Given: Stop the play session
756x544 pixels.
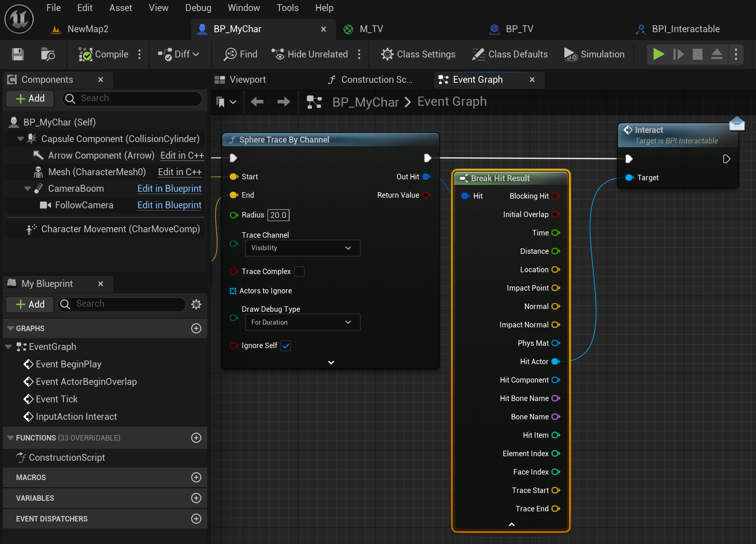Looking at the screenshot, I should 698,54.
